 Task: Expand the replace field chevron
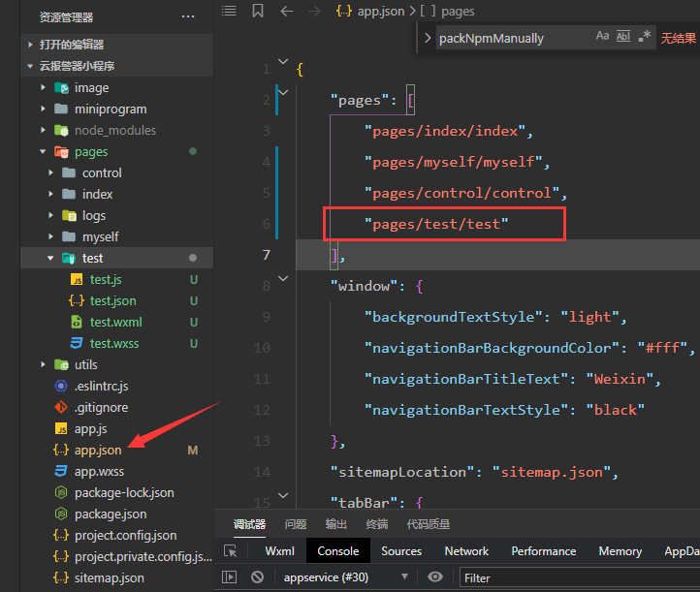(428, 38)
